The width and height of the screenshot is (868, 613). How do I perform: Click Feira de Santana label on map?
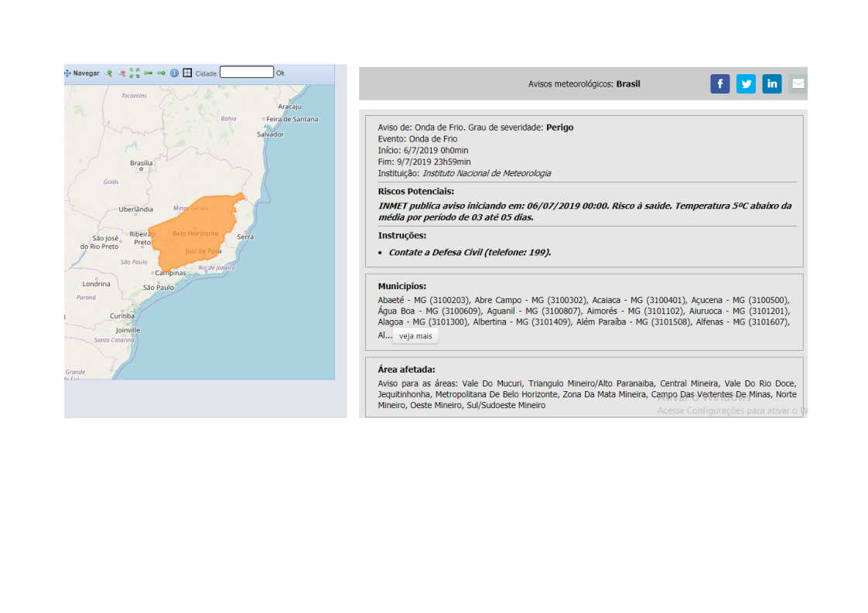point(292,119)
